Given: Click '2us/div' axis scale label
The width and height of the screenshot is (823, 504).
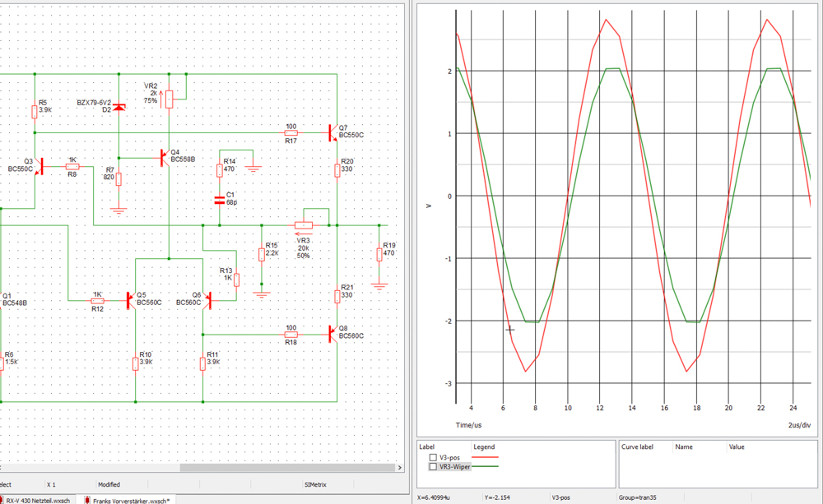Looking at the screenshot, I should tap(799, 425).
